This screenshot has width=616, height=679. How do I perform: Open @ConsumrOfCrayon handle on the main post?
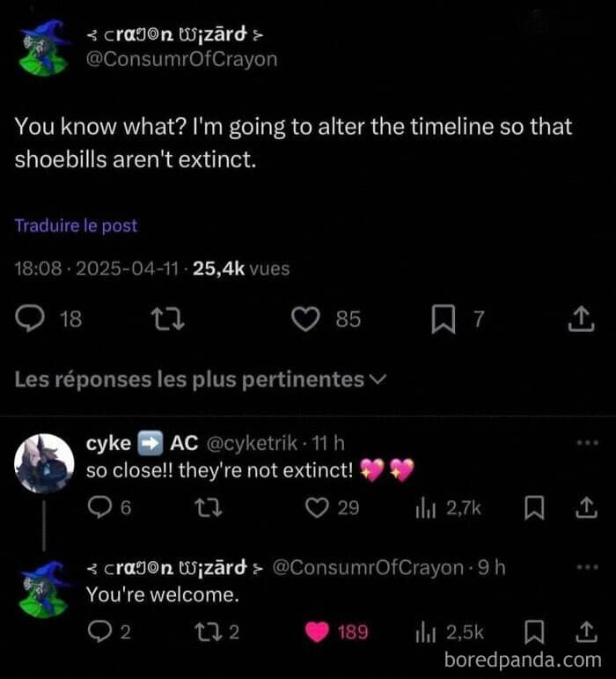tap(181, 59)
